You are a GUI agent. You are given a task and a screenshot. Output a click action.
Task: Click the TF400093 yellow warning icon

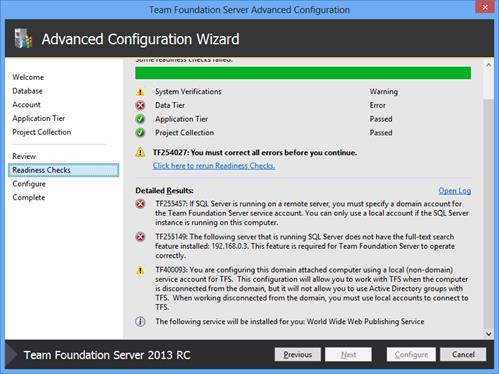pos(140,270)
